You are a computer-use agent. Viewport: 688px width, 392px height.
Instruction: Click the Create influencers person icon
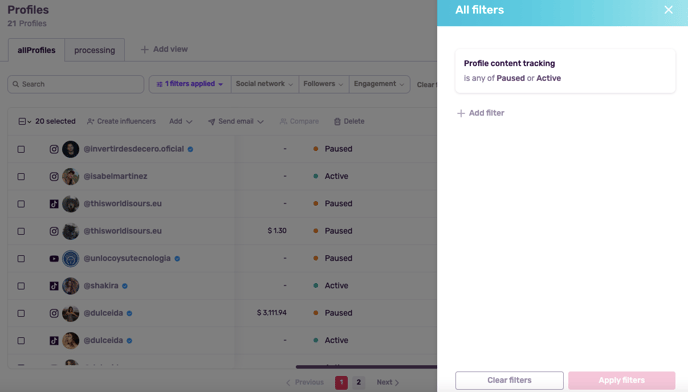90,122
